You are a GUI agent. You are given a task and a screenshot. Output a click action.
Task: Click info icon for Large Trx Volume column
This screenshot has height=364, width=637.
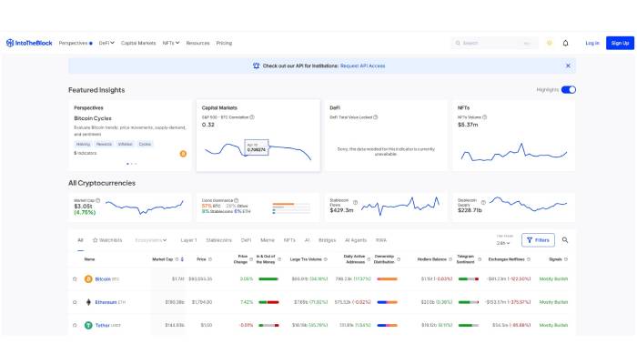pos(326,259)
